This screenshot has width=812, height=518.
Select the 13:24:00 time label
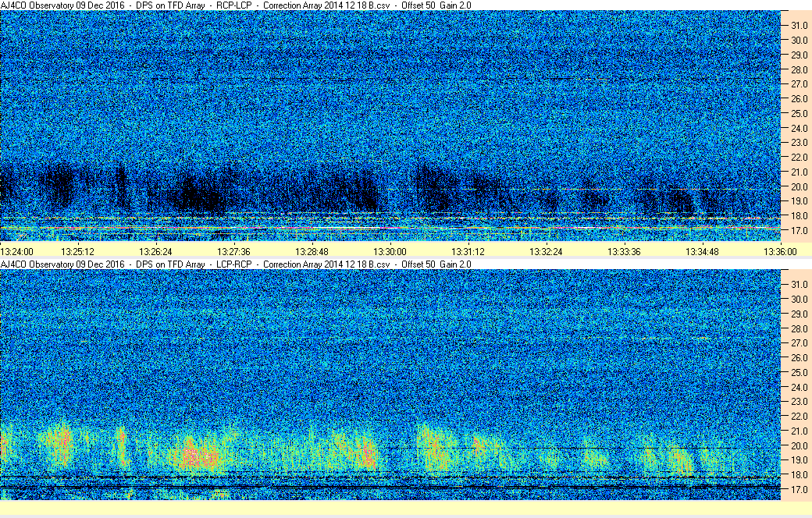click(16, 251)
